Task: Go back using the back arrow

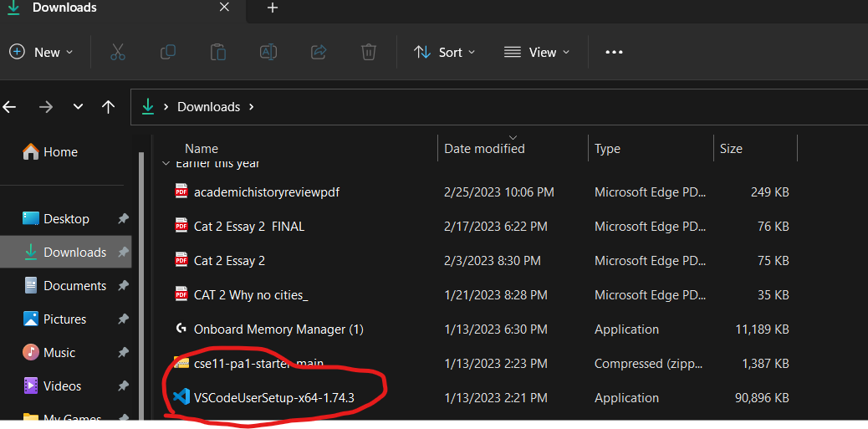Action: click(x=10, y=107)
